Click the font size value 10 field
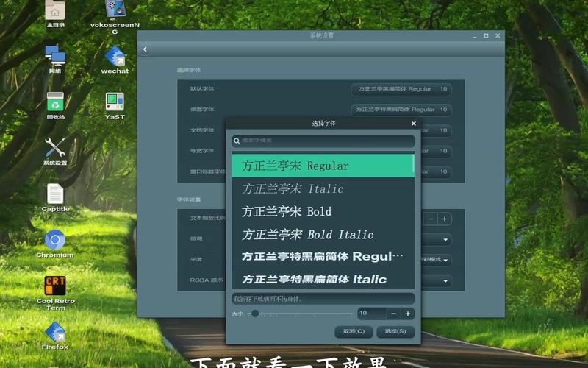588x368 pixels. [x=372, y=314]
